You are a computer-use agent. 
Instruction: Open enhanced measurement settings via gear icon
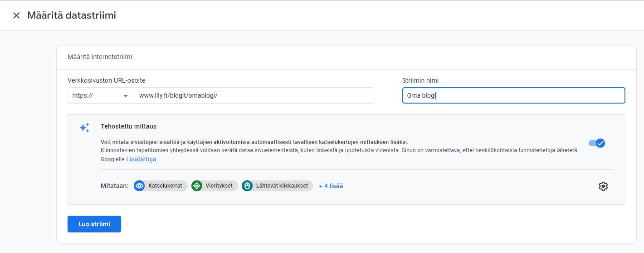click(603, 186)
